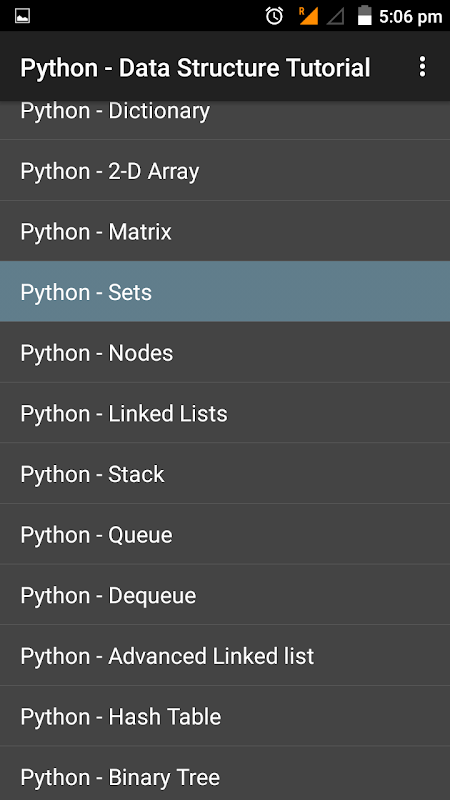
Task: Tap the Python - Data Structure Tutorial title
Action: click(195, 68)
